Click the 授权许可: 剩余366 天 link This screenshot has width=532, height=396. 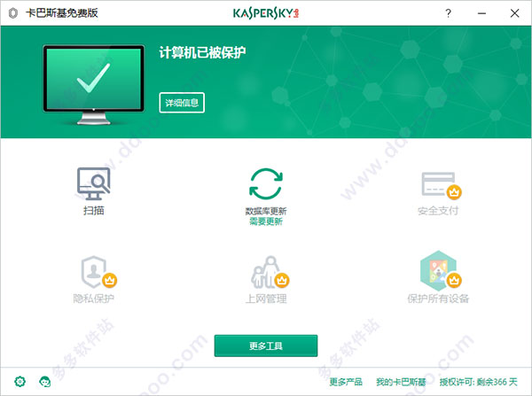pos(479,382)
